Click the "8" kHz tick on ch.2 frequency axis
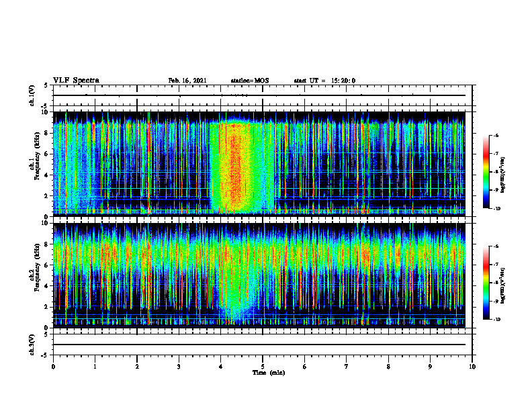532x411 pixels. pyautogui.click(x=47, y=244)
